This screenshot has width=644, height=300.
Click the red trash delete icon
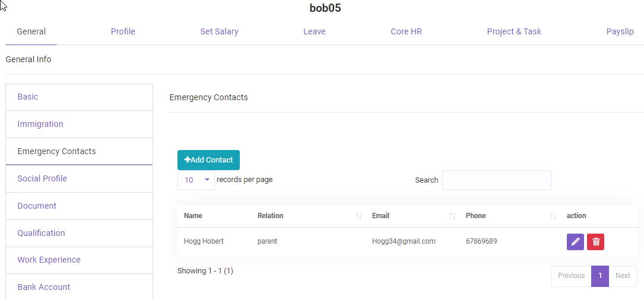[x=595, y=242]
